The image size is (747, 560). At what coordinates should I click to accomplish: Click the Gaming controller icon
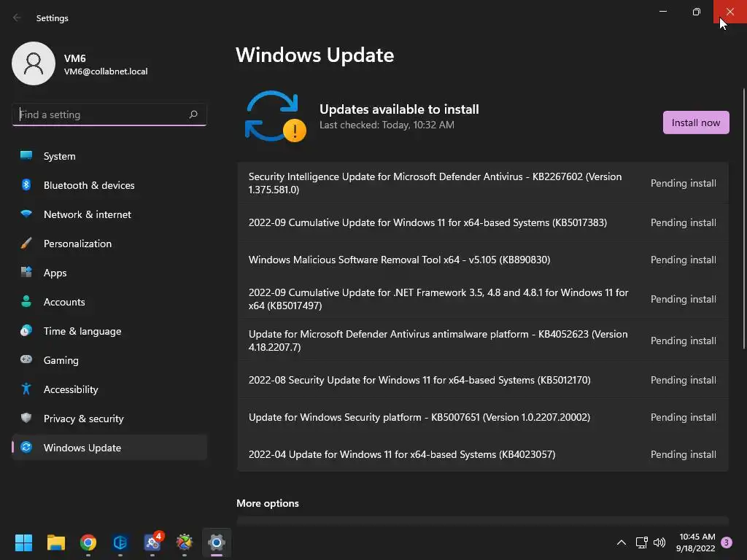[x=26, y=359]
